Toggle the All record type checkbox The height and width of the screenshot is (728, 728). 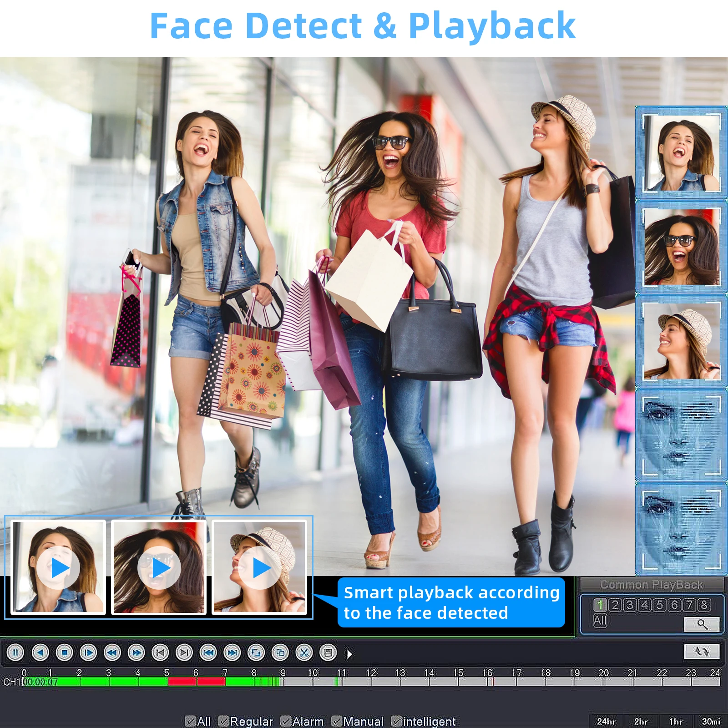(191, 721)
